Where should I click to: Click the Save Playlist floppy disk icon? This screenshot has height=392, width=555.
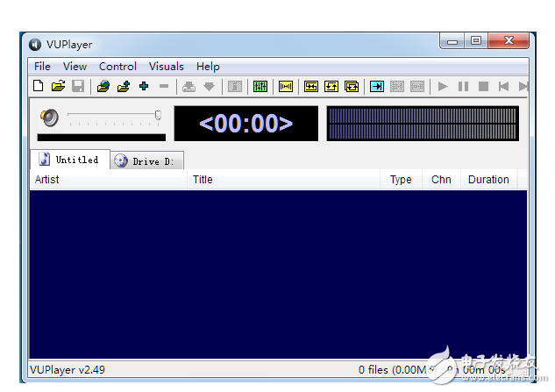pyautogui.click(x=78, y=86)
